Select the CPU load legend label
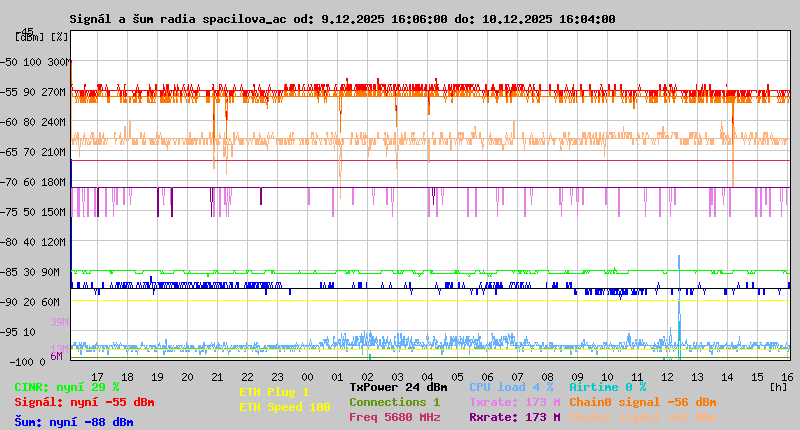 coord(511,387)
